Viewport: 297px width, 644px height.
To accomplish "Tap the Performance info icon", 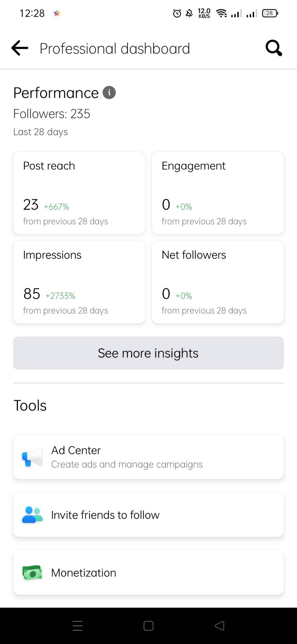I will tap(109, 92).
